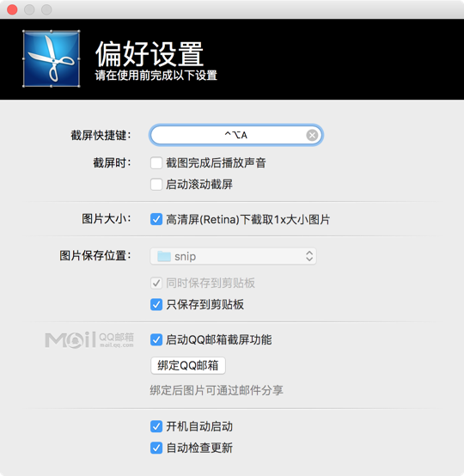This screenshot has height=476, width=464.
Task: Focus the 截屏快捷键 shortcut field
Action: pyautogui.click(x=236, y=135)
